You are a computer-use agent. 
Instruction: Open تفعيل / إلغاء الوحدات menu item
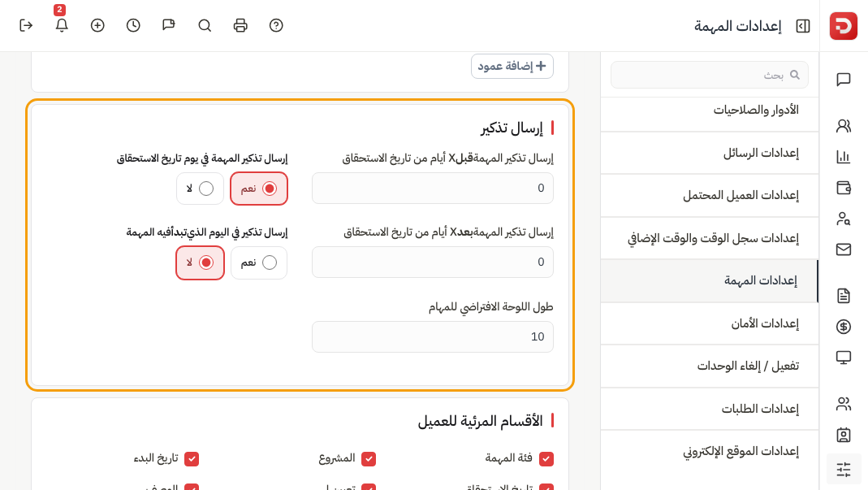710,366
